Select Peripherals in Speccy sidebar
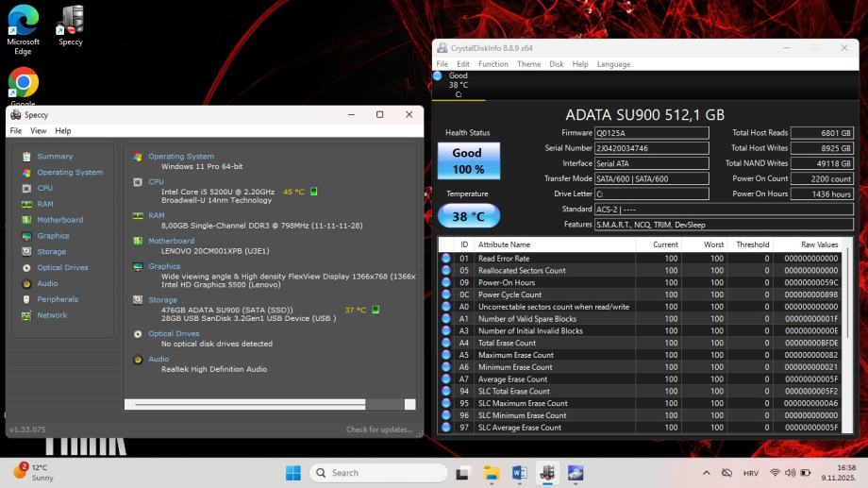 tap(58, 299)
